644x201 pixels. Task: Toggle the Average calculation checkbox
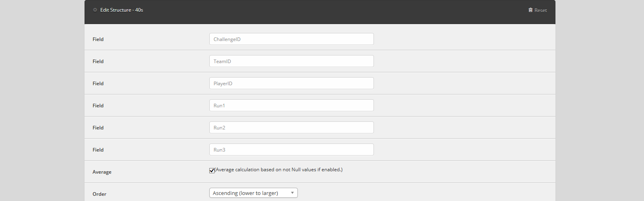coord(212,170)
